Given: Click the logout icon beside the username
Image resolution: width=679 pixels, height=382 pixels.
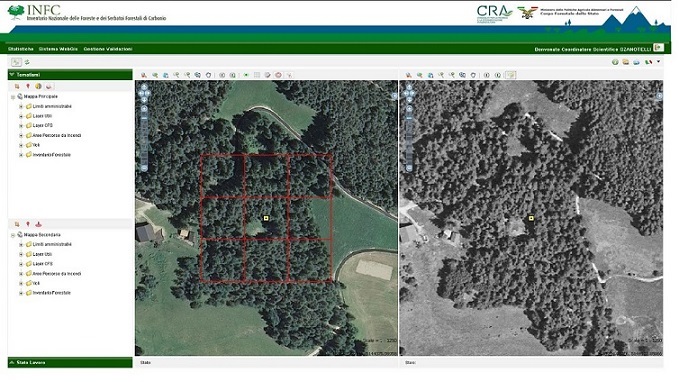Looking at the screenshot, I should point(659,48).
